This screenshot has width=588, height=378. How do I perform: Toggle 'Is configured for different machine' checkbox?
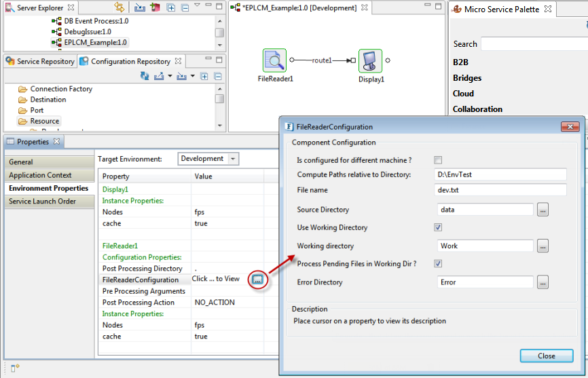click(x=438, y=160)
